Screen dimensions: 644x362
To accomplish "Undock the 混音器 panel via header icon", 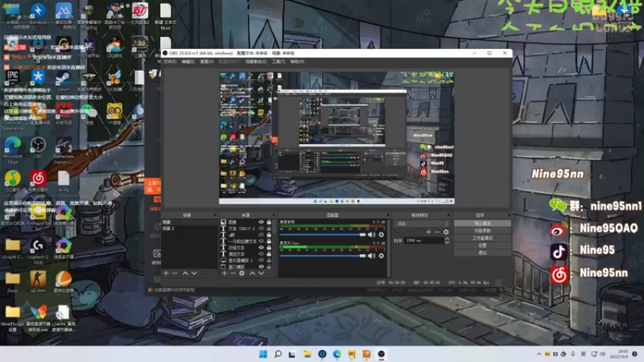I will 388,215.
